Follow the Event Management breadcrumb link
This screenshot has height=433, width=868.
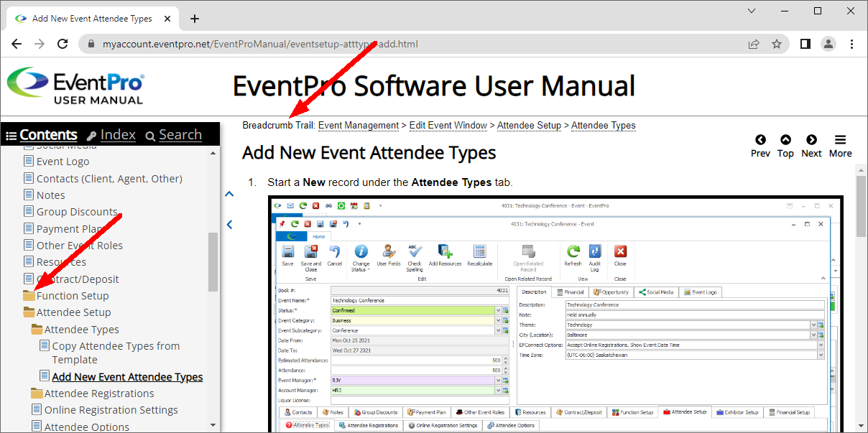pyautogui.click(x=359, y=125)
